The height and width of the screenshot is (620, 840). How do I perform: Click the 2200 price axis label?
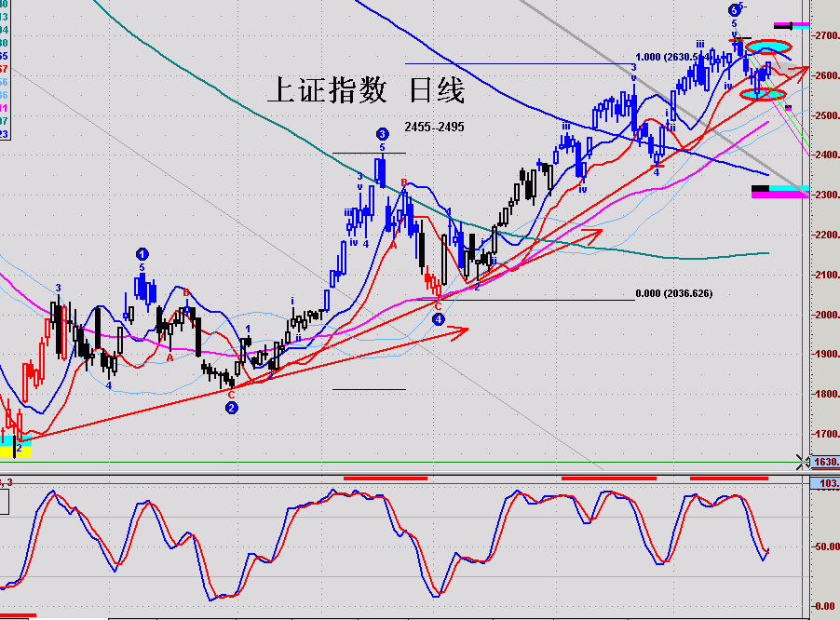coord(827,235)
